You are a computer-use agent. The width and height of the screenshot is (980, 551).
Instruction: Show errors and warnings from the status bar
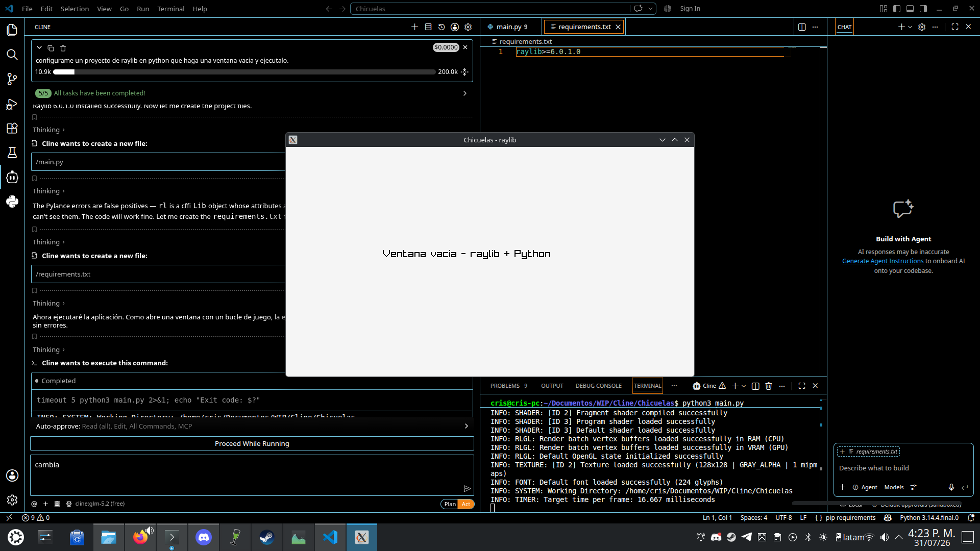pos(36,518)
